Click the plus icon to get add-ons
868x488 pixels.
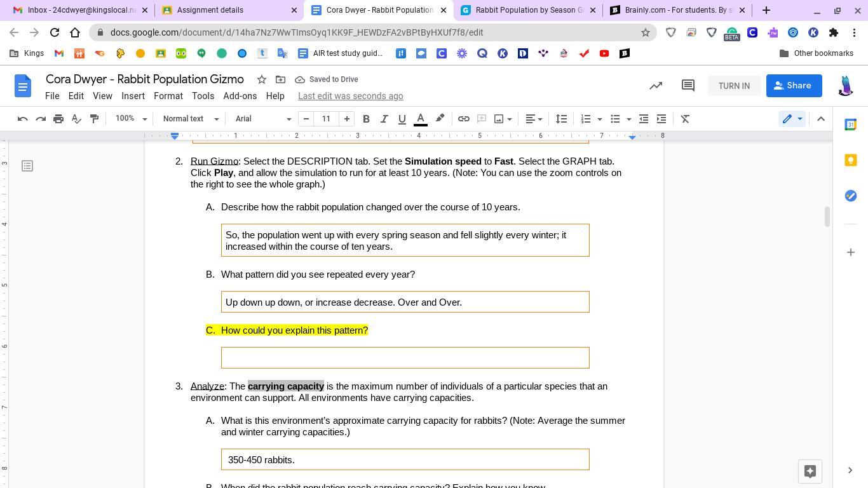(x=850, y=252)
